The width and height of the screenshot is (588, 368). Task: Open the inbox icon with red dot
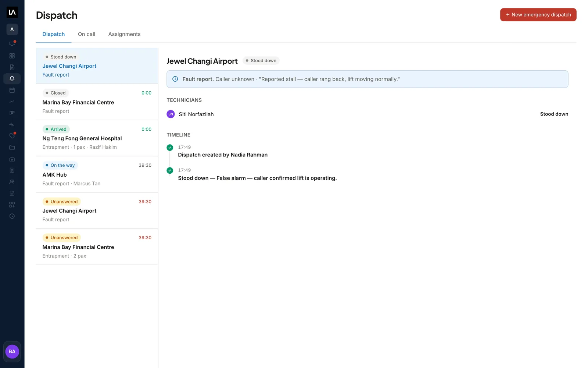click(12, 44)
